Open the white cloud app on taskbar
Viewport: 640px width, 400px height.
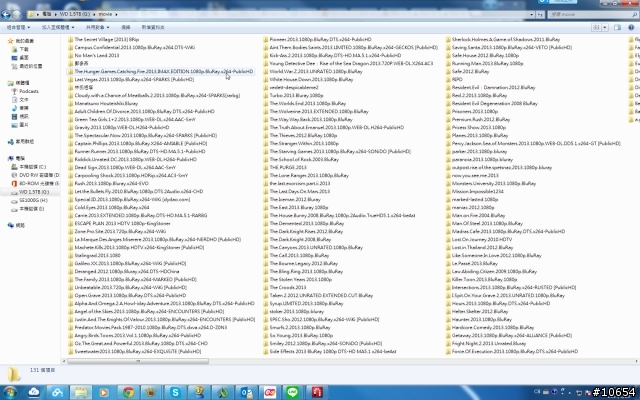[34, 392]
